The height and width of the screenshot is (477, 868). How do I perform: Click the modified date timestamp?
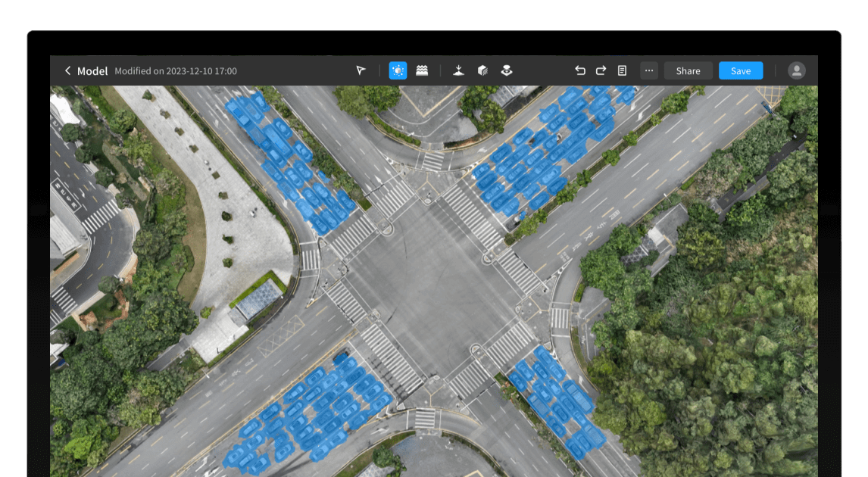click(176, 70)
